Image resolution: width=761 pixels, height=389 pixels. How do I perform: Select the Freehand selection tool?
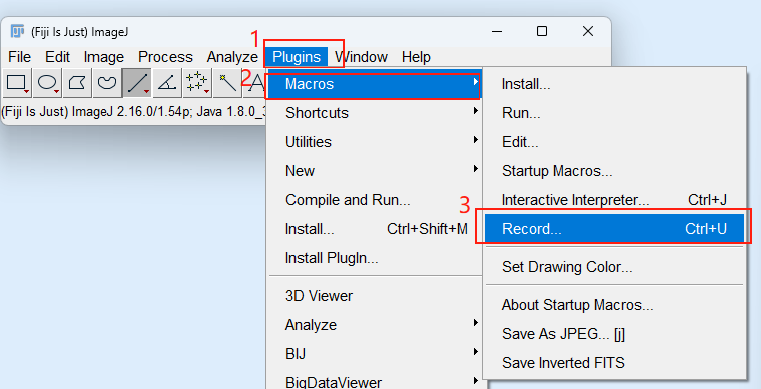(107, 83)
